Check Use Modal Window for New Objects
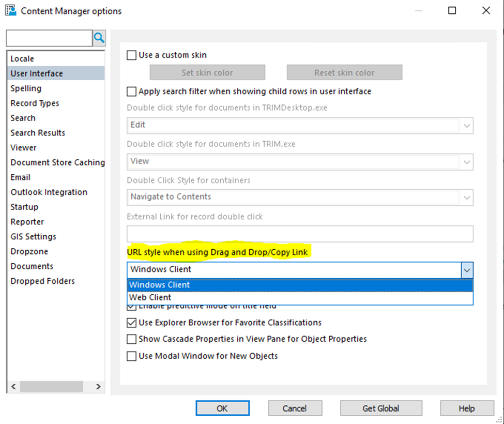This screenshot has height=424, width=504. tap(131, 356)
